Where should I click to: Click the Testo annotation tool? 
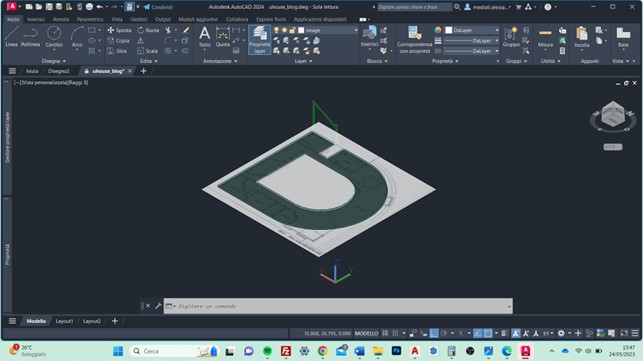pyautogui.click(x=204, y=37)
